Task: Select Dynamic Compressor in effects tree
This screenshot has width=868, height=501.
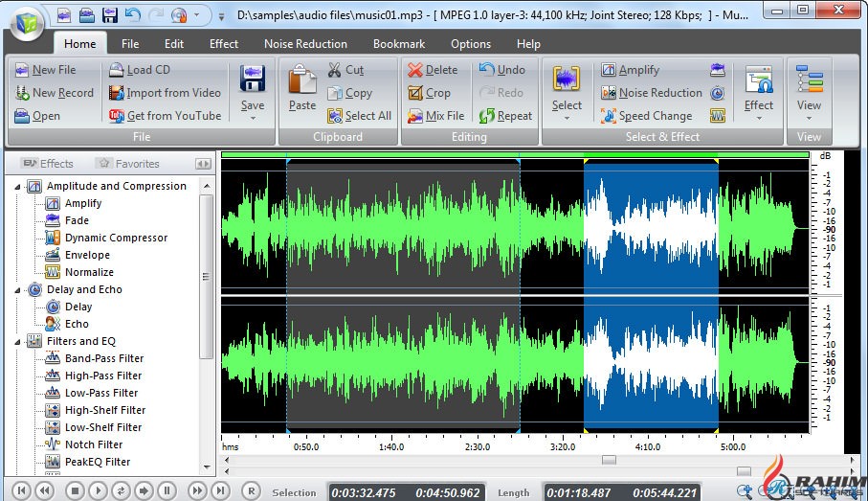Action: (x=116, y=238)
